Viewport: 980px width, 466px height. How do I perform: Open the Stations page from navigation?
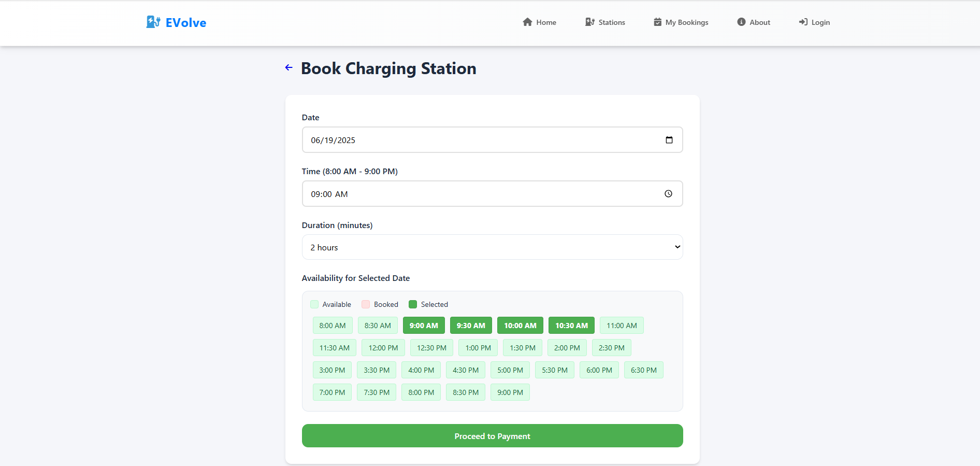point(611,22)
